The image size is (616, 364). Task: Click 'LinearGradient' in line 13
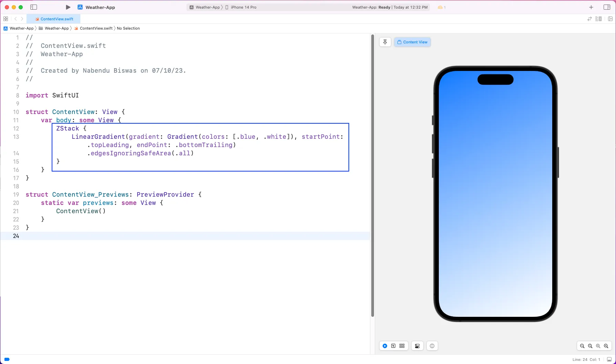[98, 137]
